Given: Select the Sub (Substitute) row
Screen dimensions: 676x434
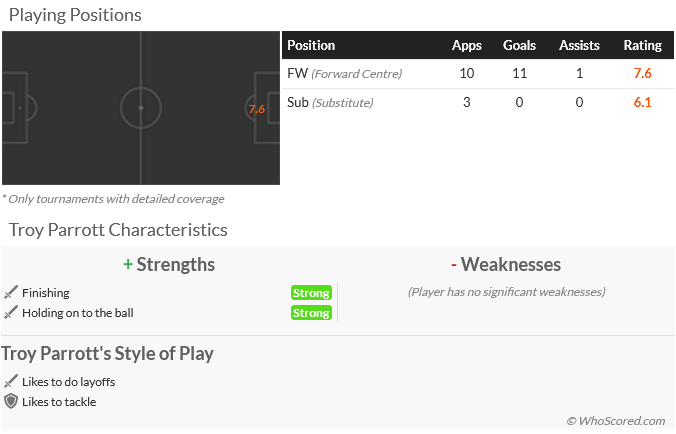Looking at the screenshot, I should pyautogui.click(x=330, y=103).
